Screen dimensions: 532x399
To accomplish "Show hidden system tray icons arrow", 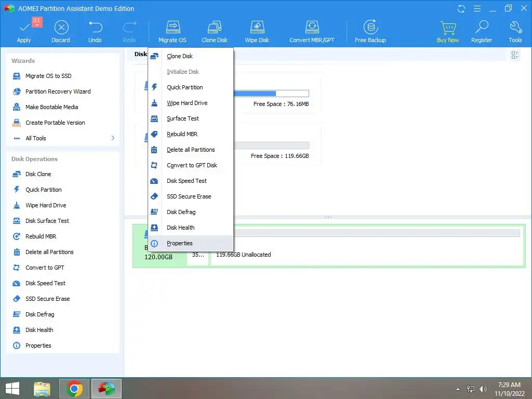I will tap(458, 389).
